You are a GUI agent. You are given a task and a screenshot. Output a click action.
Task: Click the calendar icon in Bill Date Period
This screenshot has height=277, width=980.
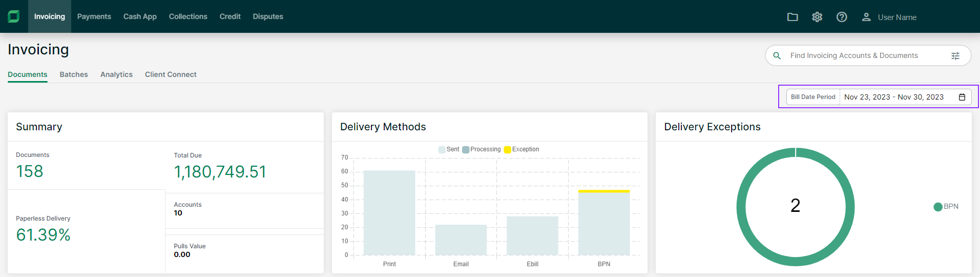coord(962,97)
